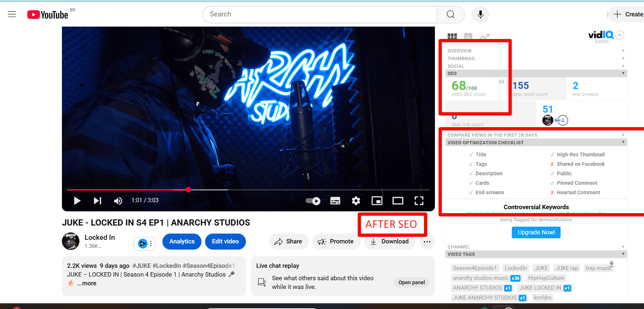Image resolution: width=644 pixels, height=309 pixels.
Task: Seek using the red progress scrubber
Action: (188, 189)
